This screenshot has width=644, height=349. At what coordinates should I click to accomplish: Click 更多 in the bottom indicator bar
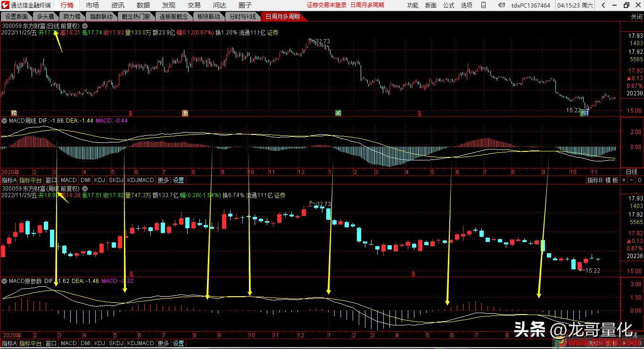tap(163, 343)
